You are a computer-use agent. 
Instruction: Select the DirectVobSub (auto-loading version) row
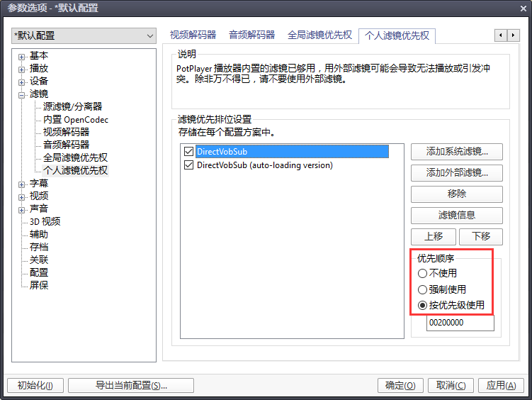(265, 165)
